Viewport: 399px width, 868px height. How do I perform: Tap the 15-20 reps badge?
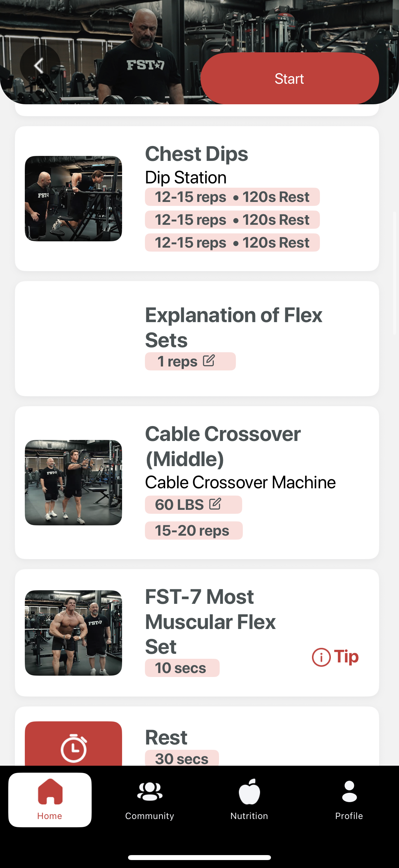193,530
